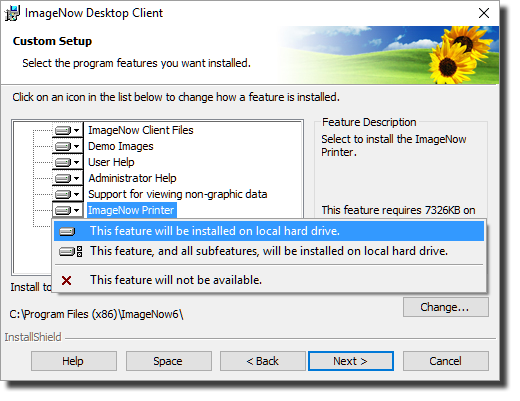Click the ImageNow Printer drive icon
Screen dimensions: 520x401
(x=63, y=210)
